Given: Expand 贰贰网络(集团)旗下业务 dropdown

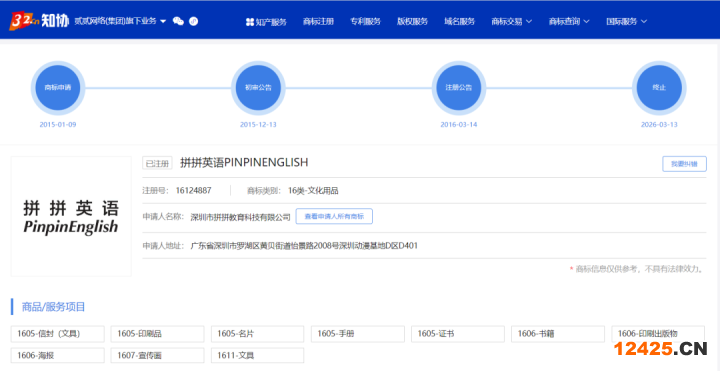Looking at the screenshot, I should point(120,21).
